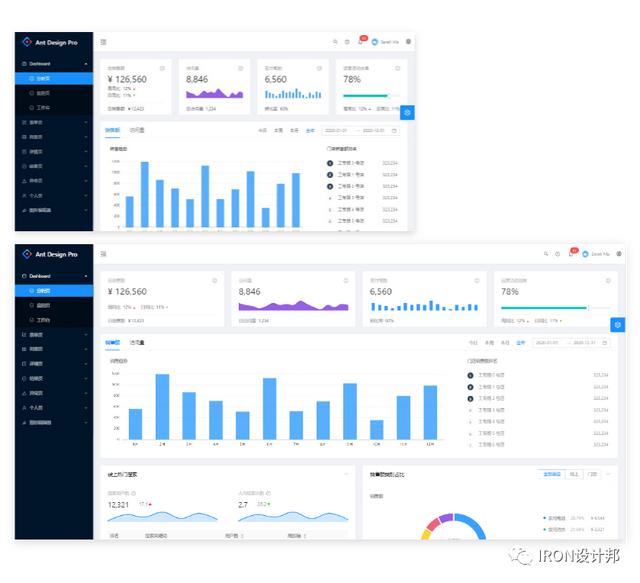Open more options on search card, lower dashboard
This screenshot has width=640, height=583.
346,474
